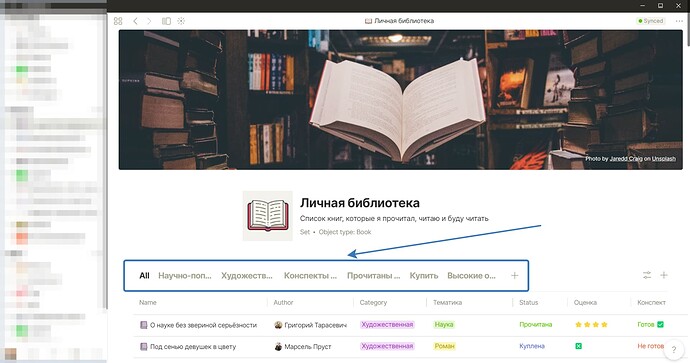Click the Личная библиотека title in top bar

point(404,21)
